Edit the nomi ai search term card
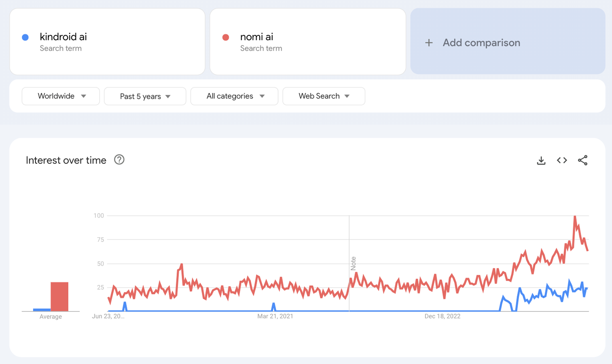 308,42
